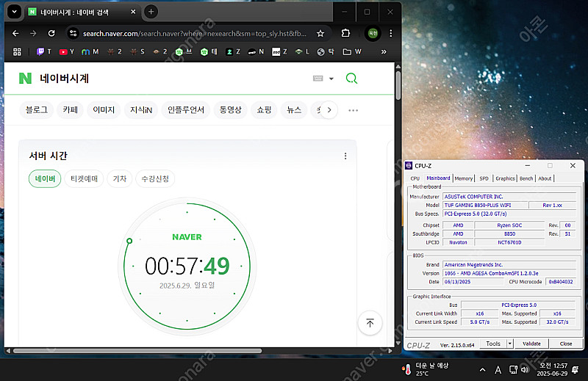This screenshot has width=588, height=381.
Task: Click the browser forward arrow
Action: point(33,33)
